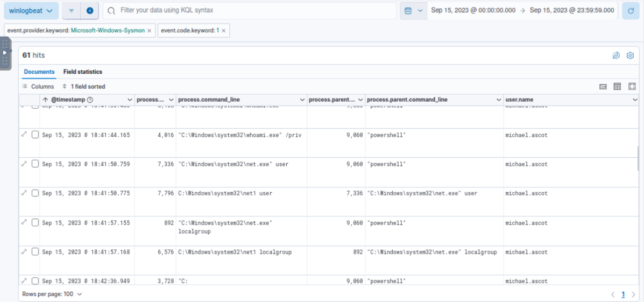The width and height of the screenshot is (644, 302).
Task: Open the inspect icon beside settings gear
Action: coord(616,55)
